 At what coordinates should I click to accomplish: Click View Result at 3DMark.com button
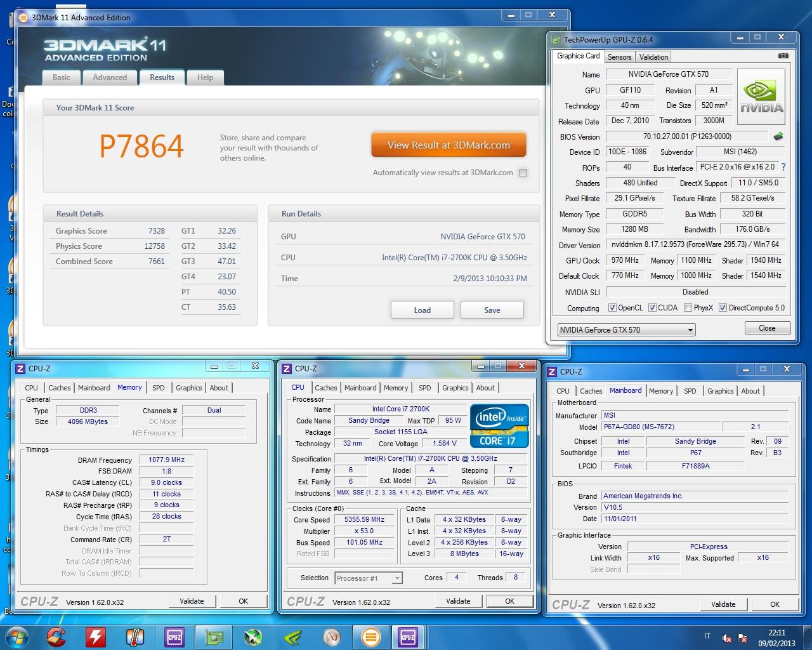click(x=449, y=145)
